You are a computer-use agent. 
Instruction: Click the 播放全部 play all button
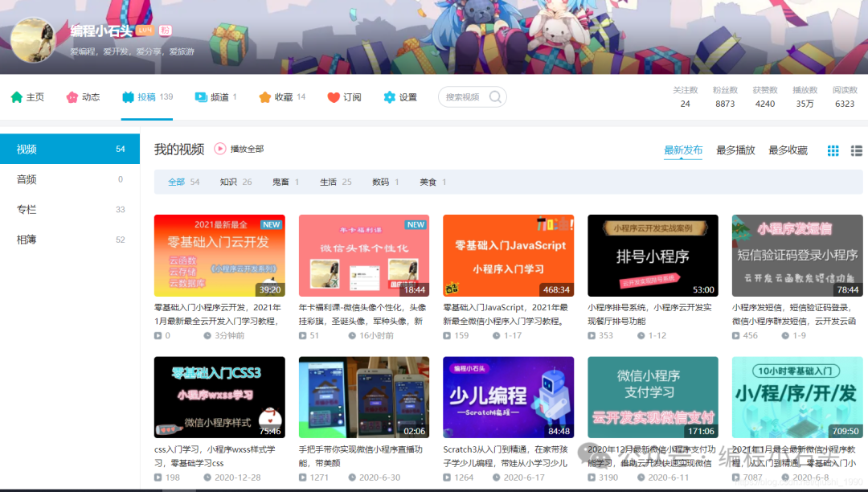240,149
